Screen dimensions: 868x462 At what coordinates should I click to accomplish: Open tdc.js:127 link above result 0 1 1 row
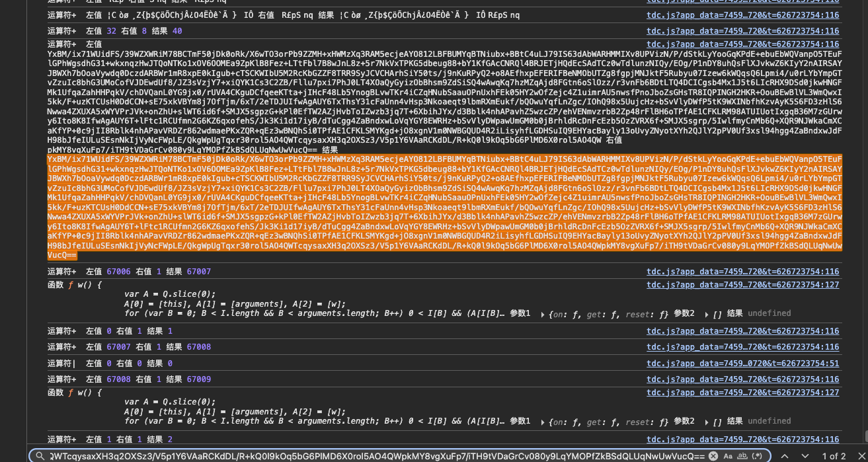pos(742,285)
